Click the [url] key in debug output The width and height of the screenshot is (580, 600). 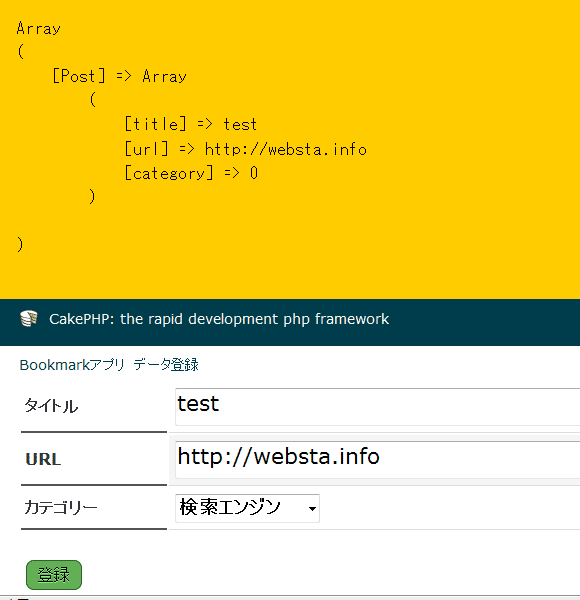click(147, 148)
